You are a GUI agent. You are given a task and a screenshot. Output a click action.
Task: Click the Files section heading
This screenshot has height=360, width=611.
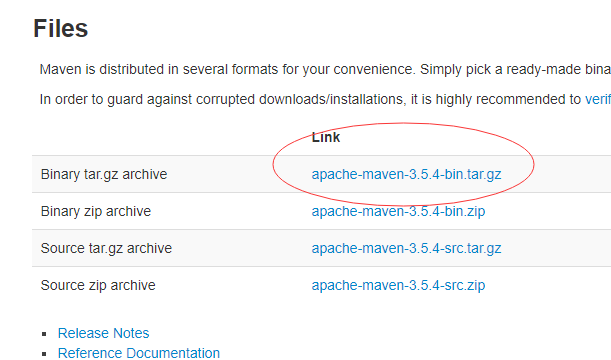click(61, 28)
